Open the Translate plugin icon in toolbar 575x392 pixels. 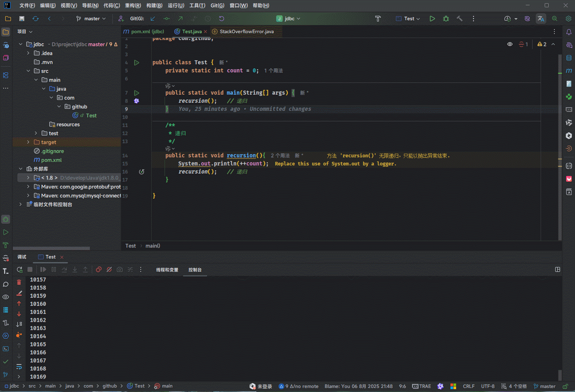pyautogui.click(x=541, y=19)
